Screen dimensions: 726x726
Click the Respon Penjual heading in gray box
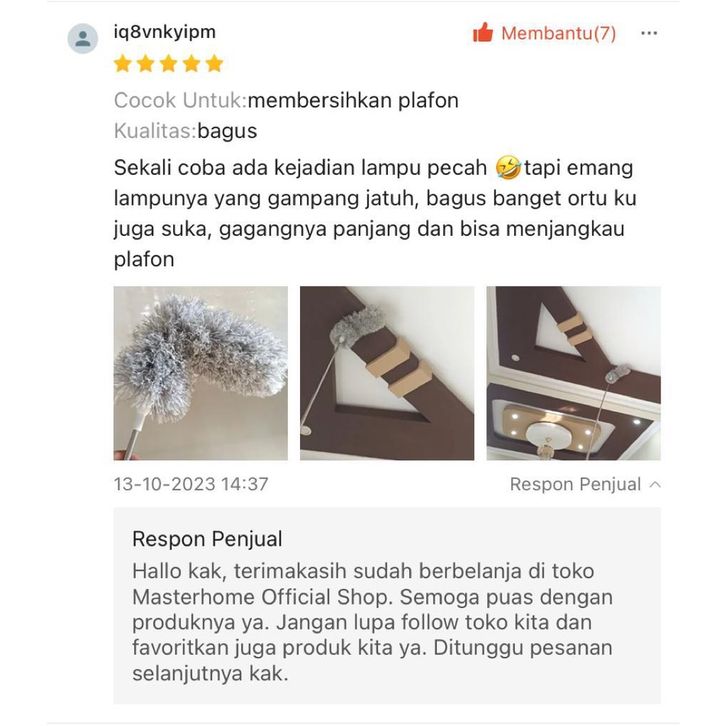click(207, 539)
